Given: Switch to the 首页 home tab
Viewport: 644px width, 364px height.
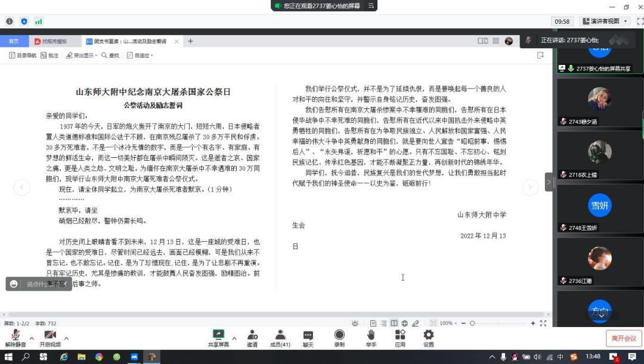Looking at the screenshot, I should click(14, 41).
